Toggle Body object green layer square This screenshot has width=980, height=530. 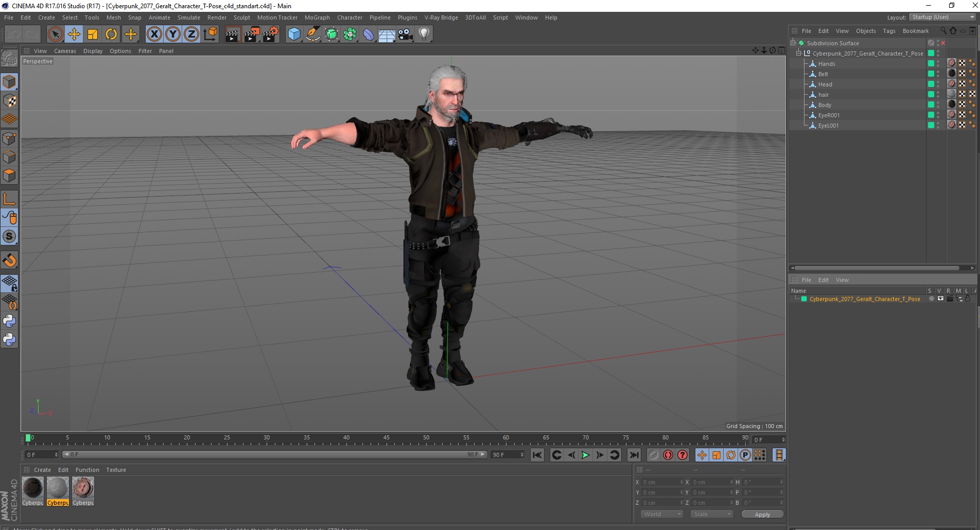click(x=931, y=104)
